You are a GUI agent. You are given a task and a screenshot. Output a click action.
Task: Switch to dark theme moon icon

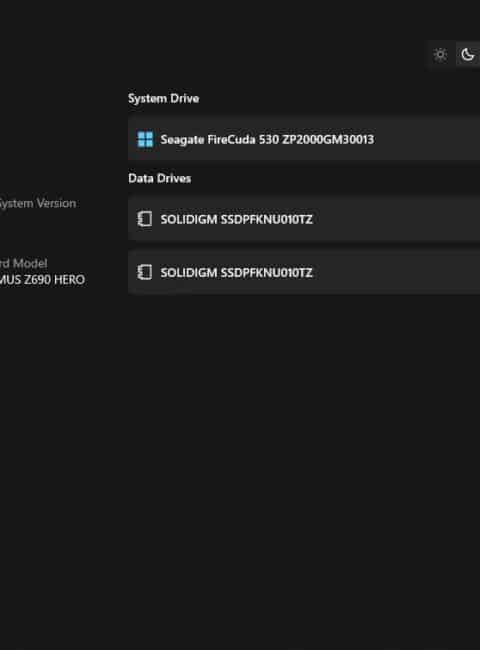coord(468,54)
